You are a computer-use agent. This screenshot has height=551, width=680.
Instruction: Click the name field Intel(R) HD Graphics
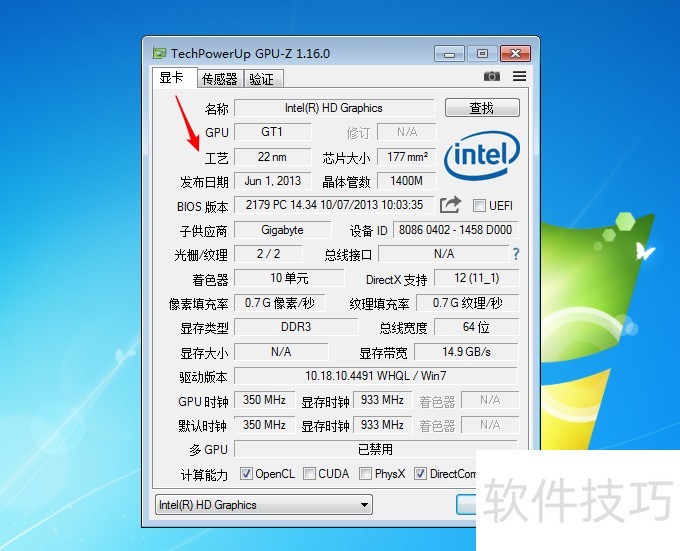334,108
